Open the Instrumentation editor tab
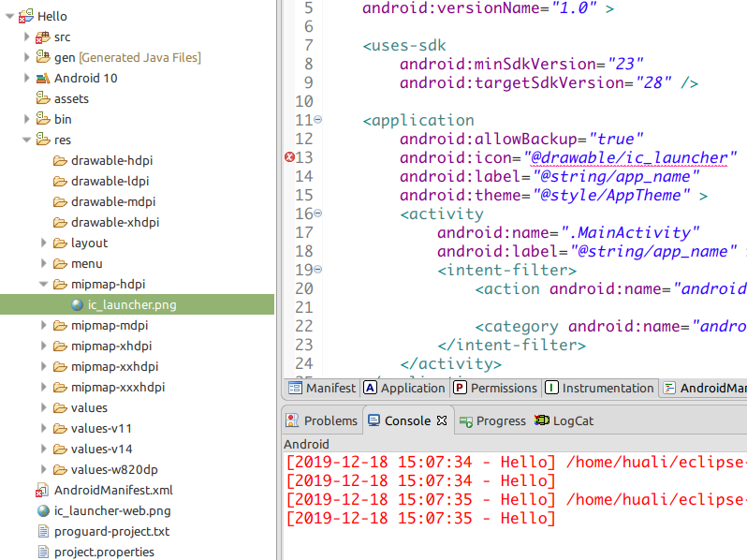 (x=600, y=388)
